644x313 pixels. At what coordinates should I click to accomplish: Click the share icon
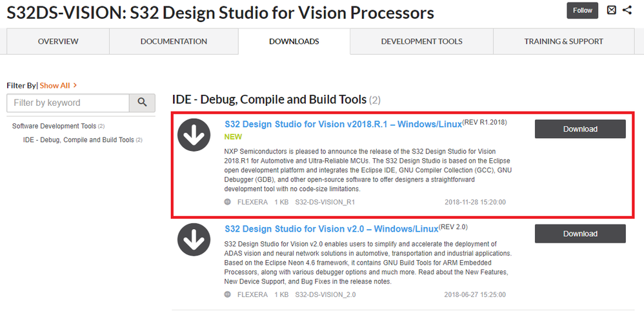[627, 10]
